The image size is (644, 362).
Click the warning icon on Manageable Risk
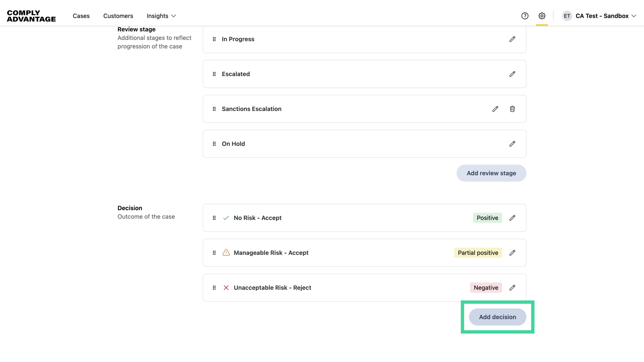226,253
